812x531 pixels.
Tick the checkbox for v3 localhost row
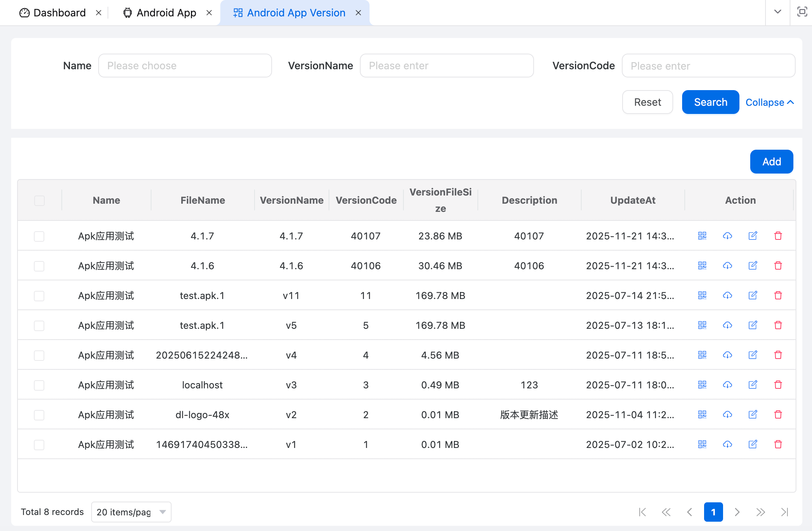39,385
